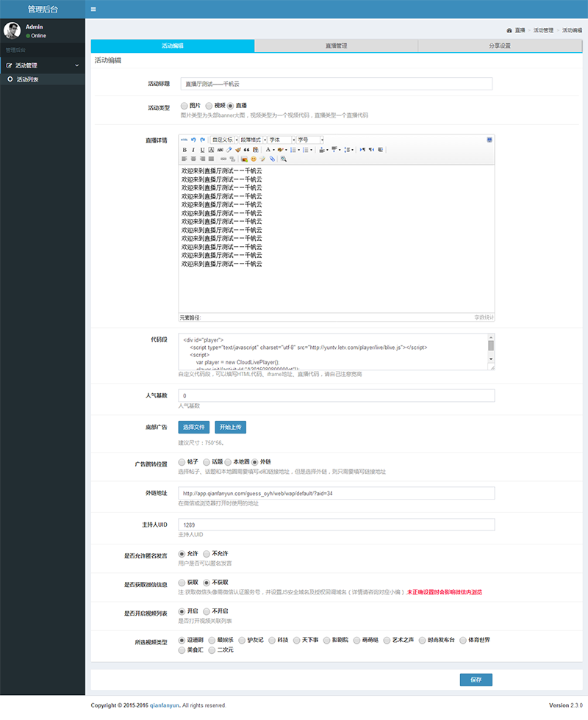
Task: Open the 自定义标题 dropdown
Action: (x=224, y=140)
